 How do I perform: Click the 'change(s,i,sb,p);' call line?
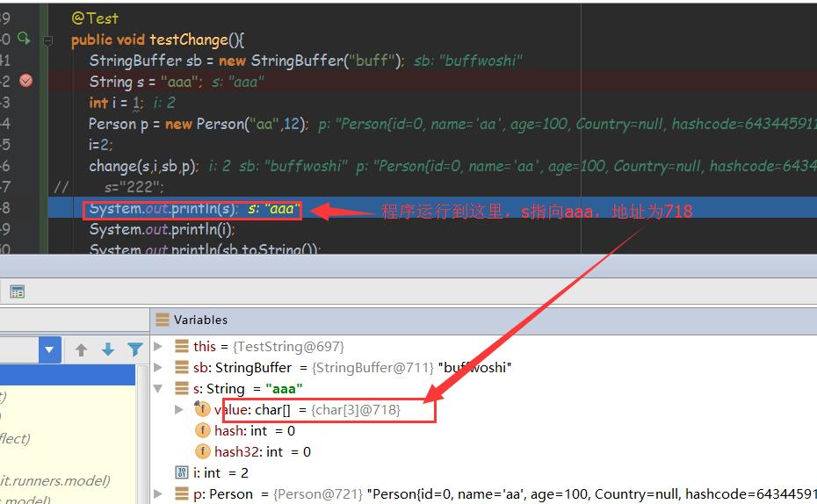pos(144,166)
